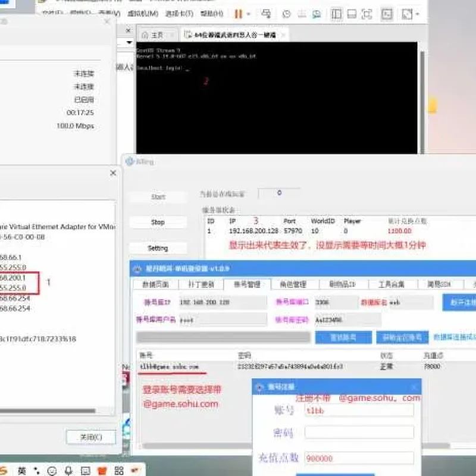Click the 账号 input in registration dialog
This screenshot has height=476, width=476.
(x=359, y=411)
